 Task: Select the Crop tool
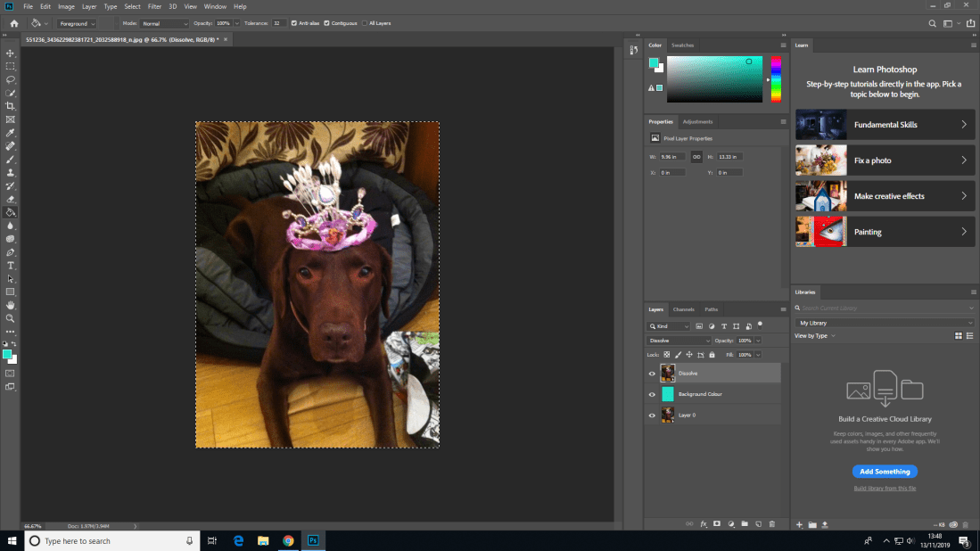(11, 106)
